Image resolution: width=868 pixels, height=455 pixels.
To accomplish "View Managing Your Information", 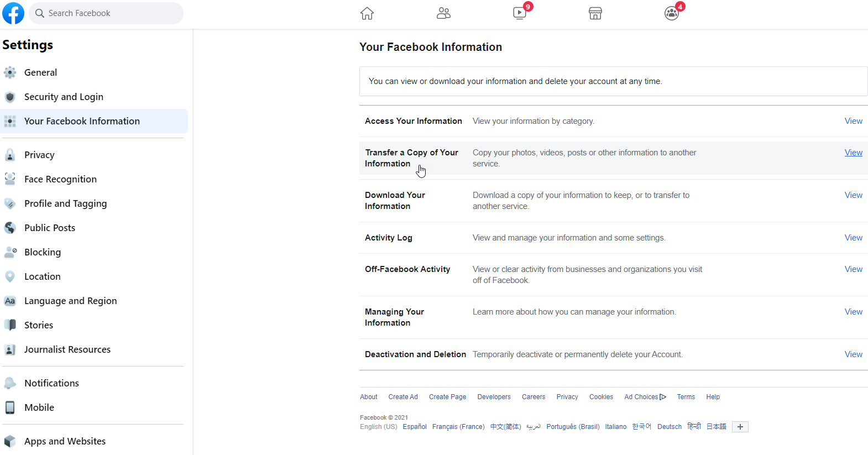I will click(854, 312).
